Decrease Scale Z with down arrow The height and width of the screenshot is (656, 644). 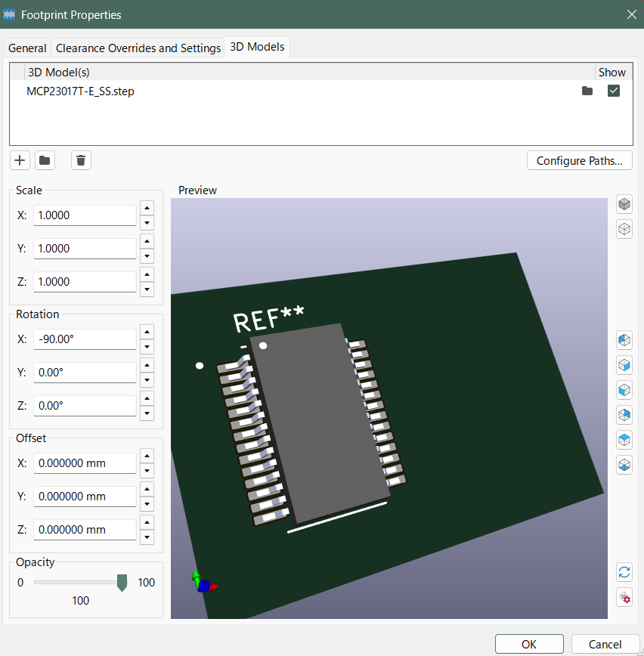coord(147,289)
